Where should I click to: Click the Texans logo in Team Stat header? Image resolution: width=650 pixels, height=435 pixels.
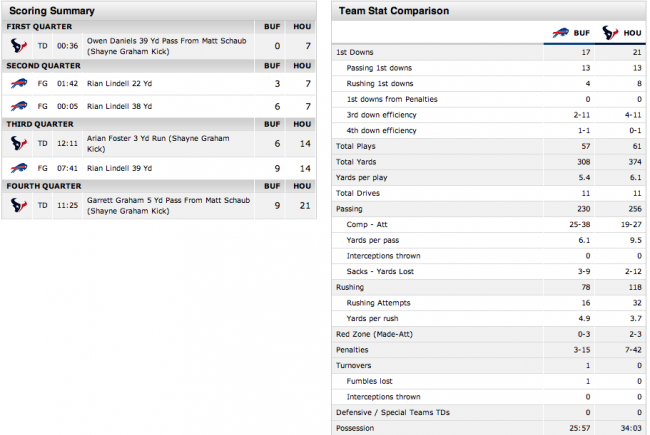tap(610, 32)
